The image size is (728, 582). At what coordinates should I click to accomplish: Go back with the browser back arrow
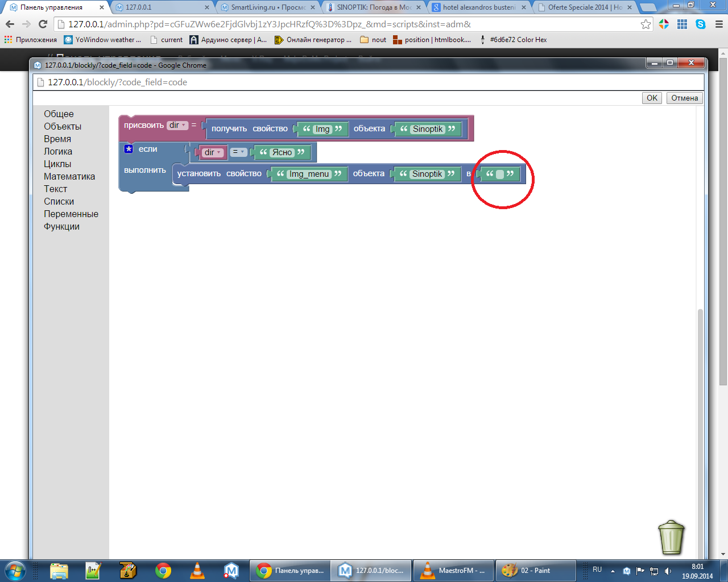click(x=10, y=24)
